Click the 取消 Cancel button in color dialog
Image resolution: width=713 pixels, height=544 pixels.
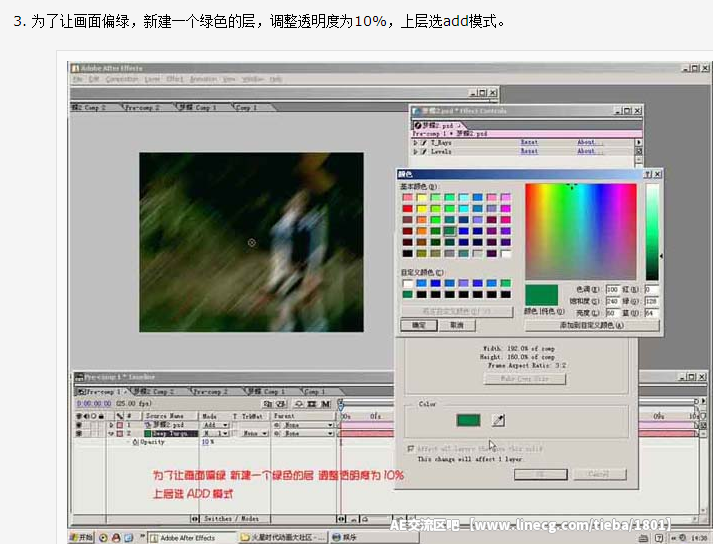pyautogui.click(x=457, y=325)
